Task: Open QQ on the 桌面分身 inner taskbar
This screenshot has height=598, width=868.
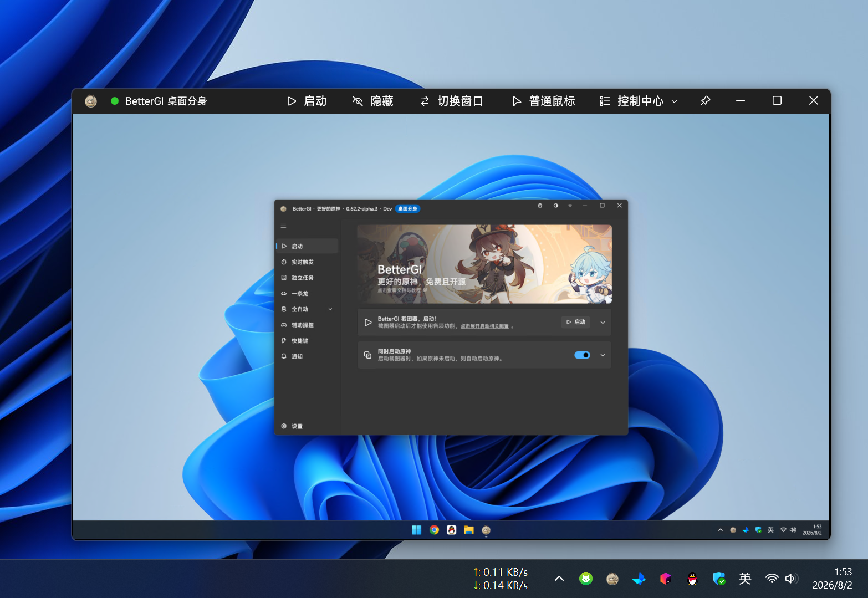Action: 452,530
